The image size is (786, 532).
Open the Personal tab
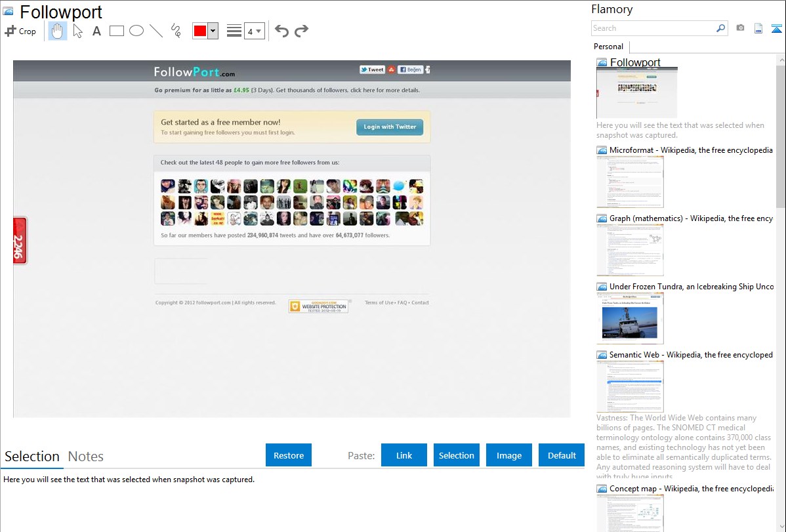point(609,47)
